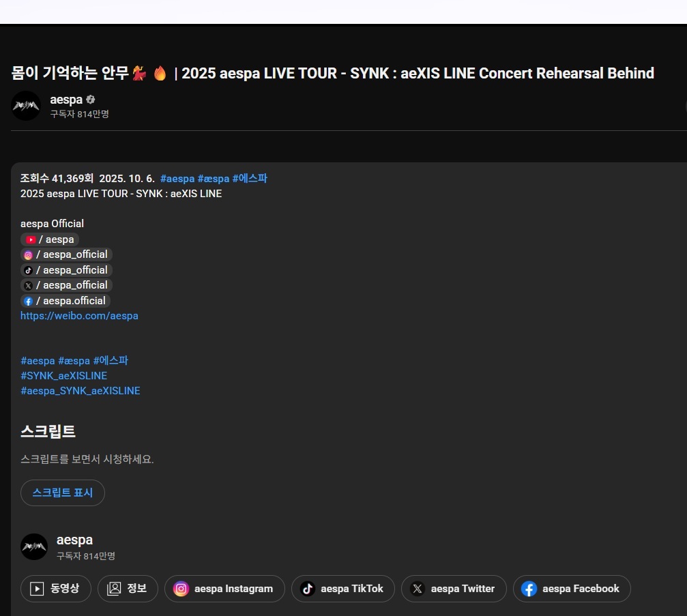Click the aespa Twitter button
The image size is (687, 616).
(454, 589)
